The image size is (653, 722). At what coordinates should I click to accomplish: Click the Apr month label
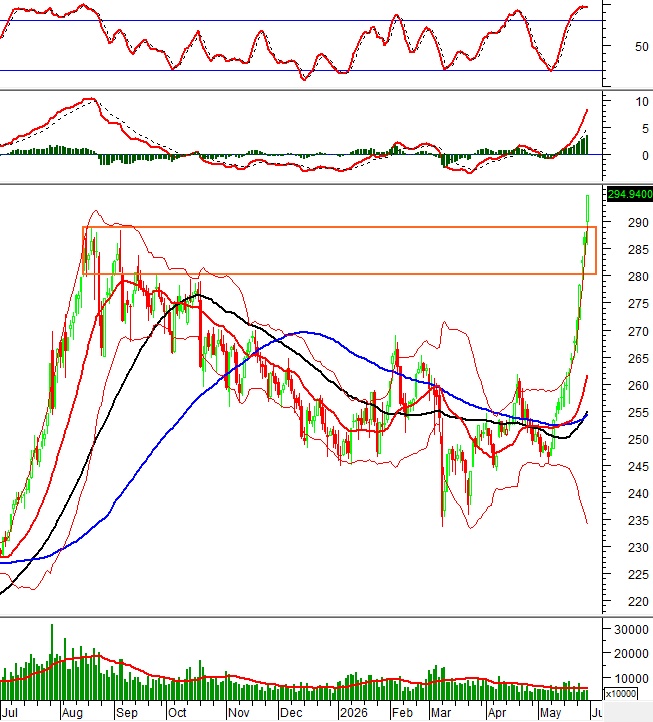[x=497, y=713]
